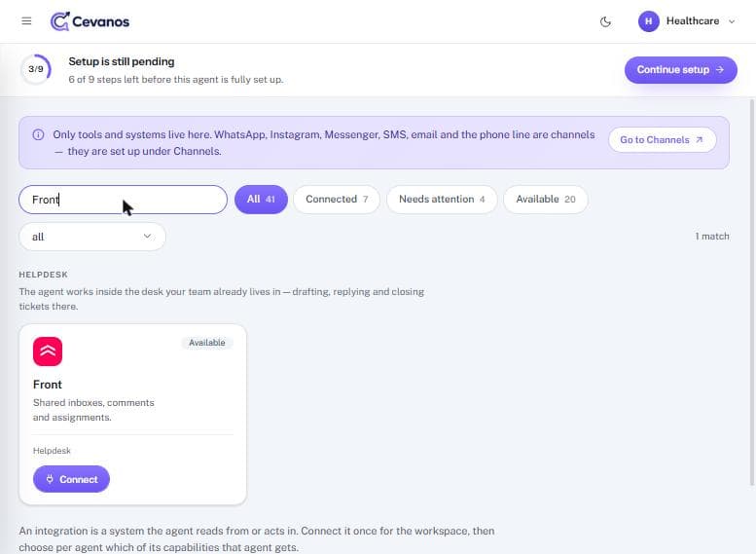756x554 pixels.
Task: Click the Front search field
Action: coord(123,200)
